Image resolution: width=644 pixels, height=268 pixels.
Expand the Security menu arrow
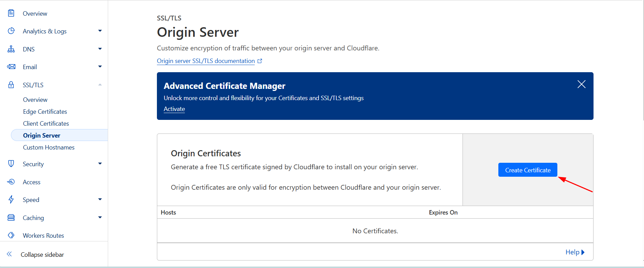coord(100,164)
